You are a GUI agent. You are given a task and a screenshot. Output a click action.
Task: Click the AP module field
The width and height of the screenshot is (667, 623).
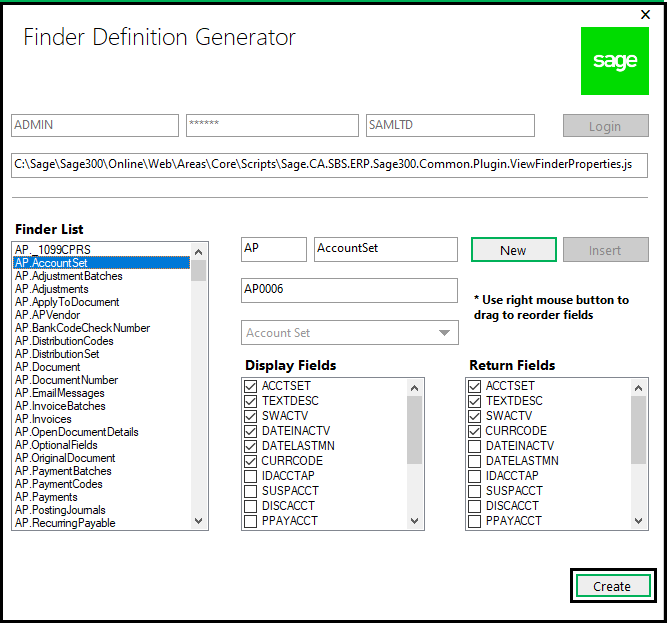click(x=274, y=249)
